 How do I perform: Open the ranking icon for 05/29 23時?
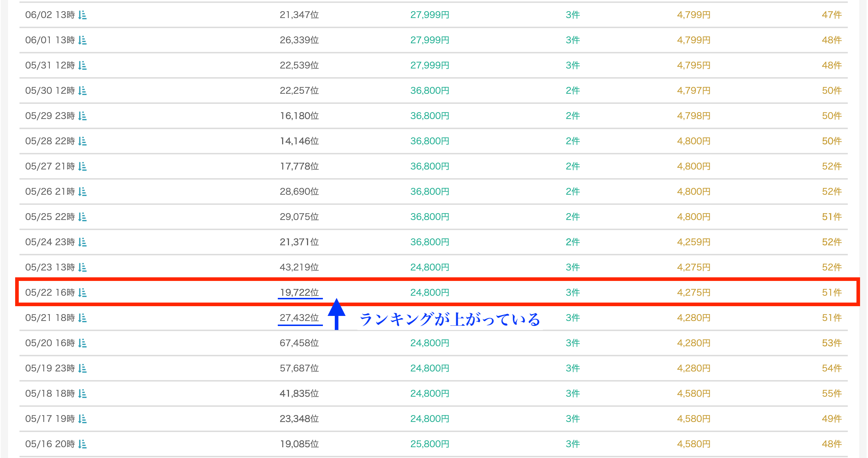click(82, 116)
